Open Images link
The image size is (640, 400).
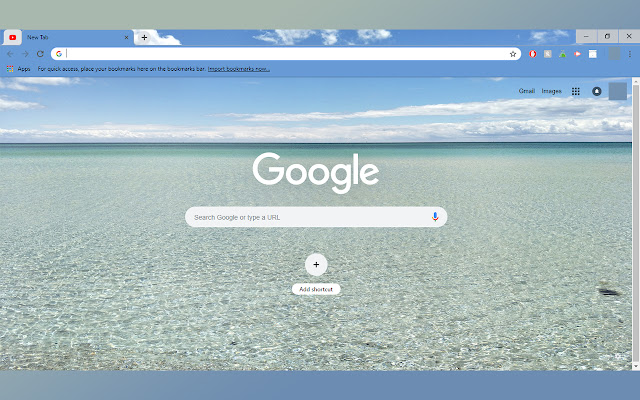pyautogui.click(x=551, y=91)
